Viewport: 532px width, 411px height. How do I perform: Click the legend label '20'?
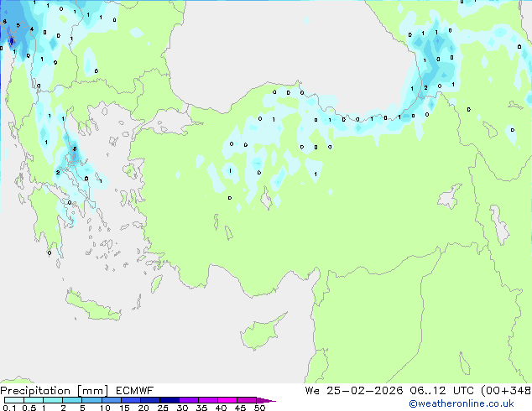tap(143, 408)
